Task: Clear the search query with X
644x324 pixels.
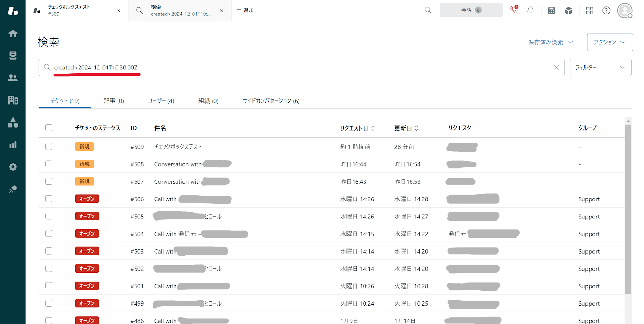Action: [x=556, y=67]
